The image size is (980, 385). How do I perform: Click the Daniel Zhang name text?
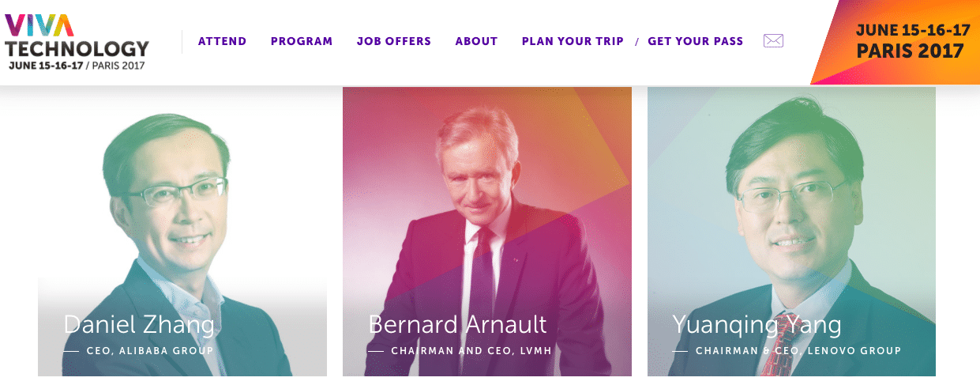139,325
